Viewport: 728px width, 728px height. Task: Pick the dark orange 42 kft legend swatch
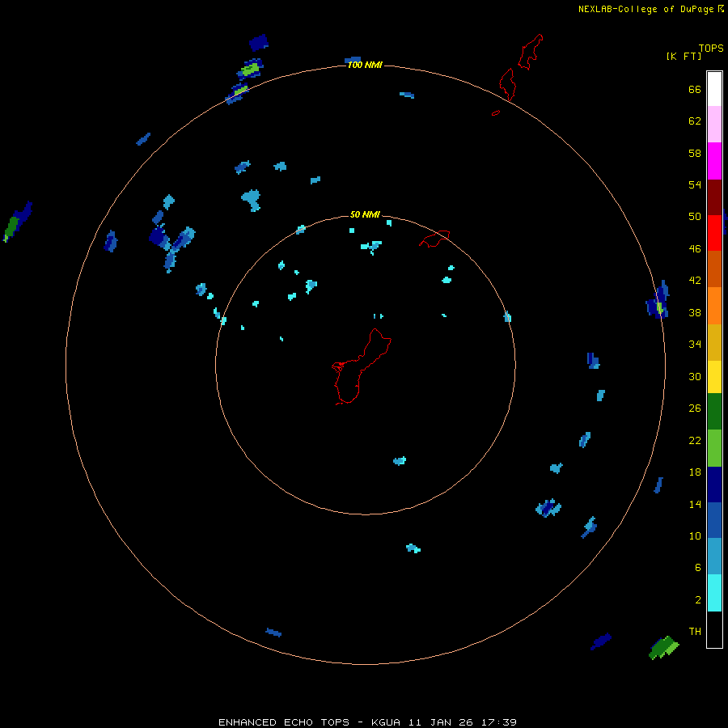click(x=714, y=269)
